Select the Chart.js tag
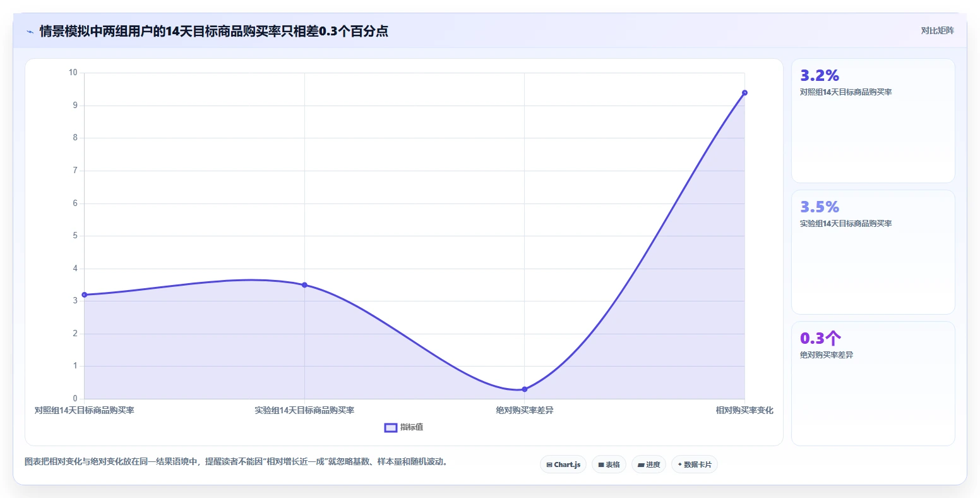The width and height of the screenshot is (980, 498). 563,465
